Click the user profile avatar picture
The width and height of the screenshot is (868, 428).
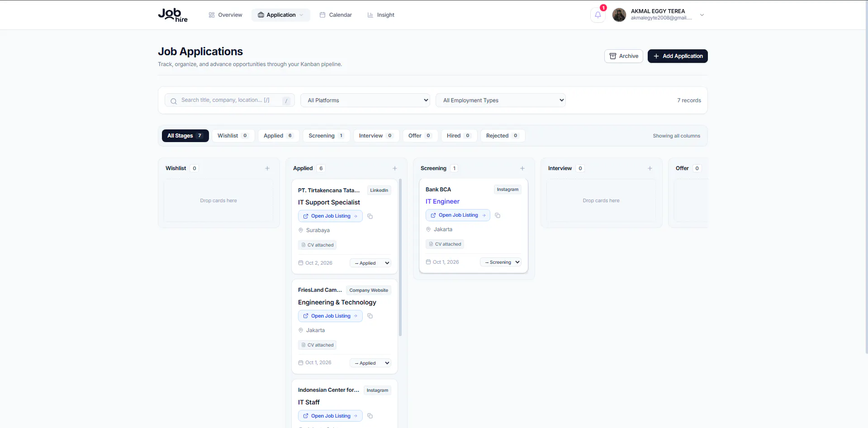point(619,15)
